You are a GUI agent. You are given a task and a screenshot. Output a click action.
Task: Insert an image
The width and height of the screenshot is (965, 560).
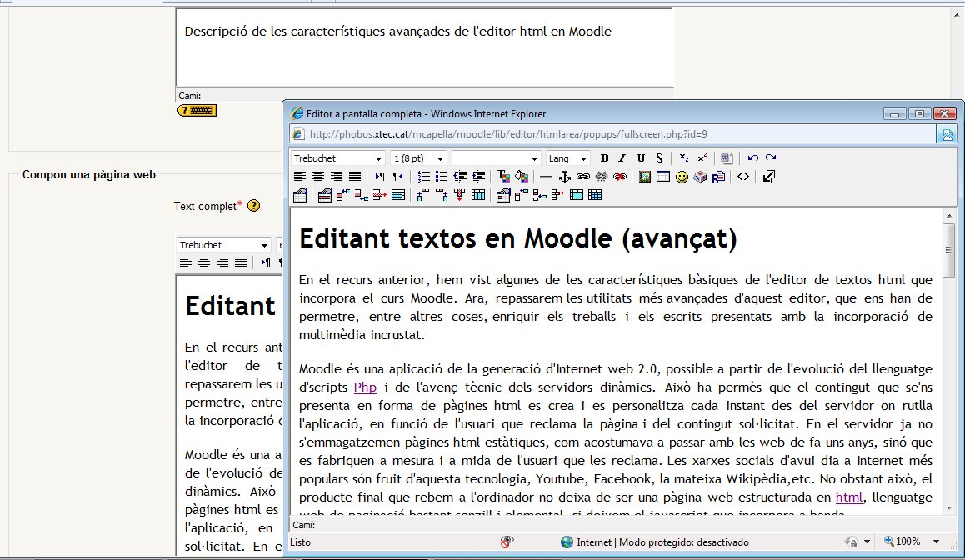click(x=645, y=177)
